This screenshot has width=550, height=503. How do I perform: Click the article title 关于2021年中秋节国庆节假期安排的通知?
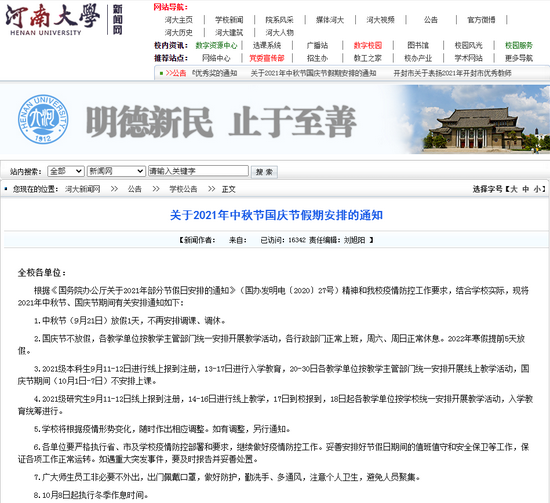(x=276, y=215)
